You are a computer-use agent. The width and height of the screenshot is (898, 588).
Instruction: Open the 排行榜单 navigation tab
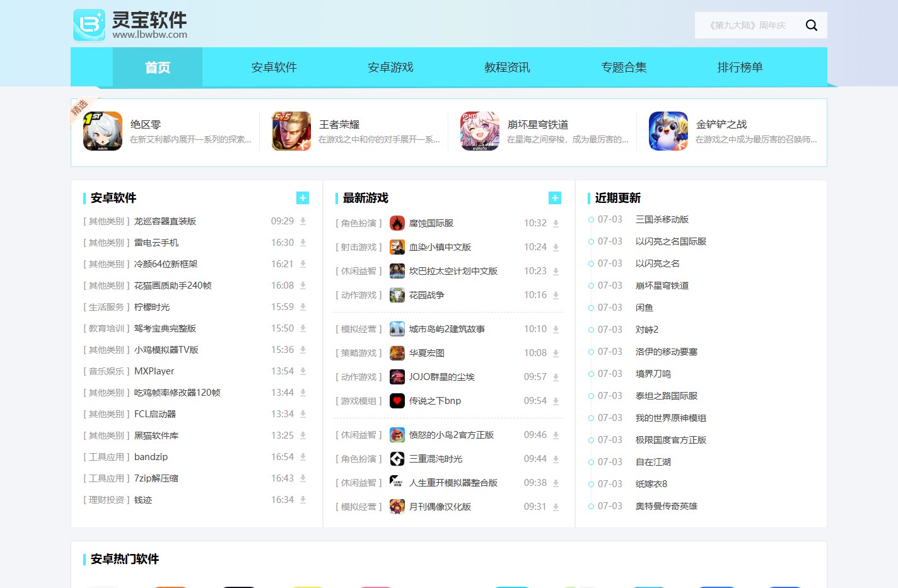740,67
